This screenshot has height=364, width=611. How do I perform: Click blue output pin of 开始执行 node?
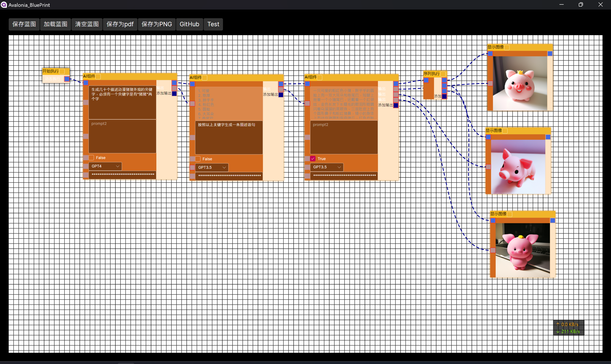pos(66,79)
